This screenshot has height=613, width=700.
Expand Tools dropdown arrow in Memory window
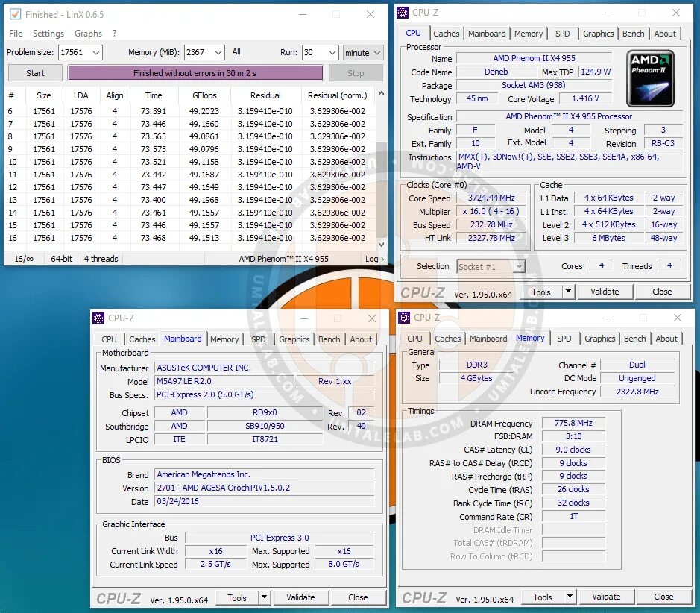[570, 597]
